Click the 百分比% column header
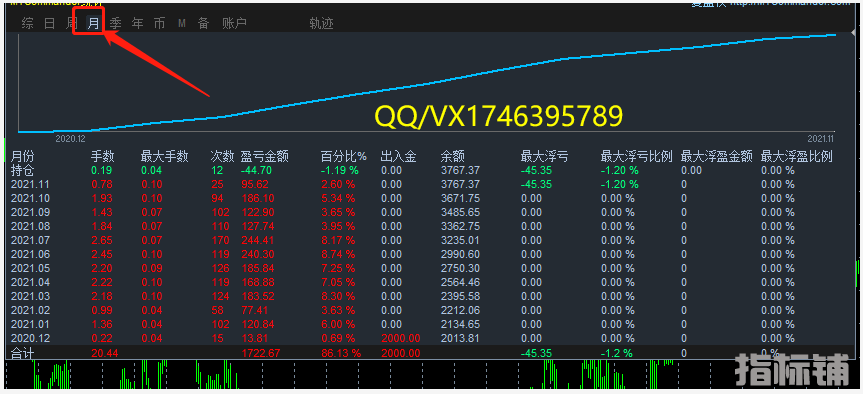This screenshot has height=394, width=863. (344, 157)
